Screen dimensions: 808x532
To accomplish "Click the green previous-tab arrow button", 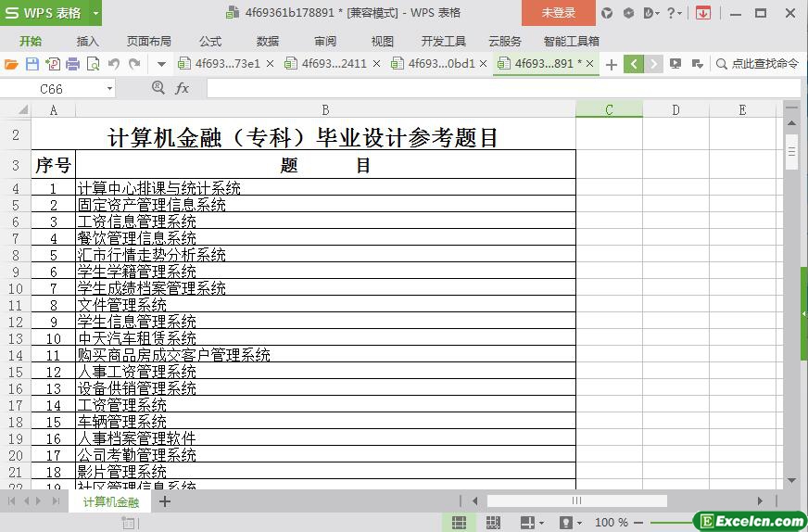I will (x=633, y=64).
